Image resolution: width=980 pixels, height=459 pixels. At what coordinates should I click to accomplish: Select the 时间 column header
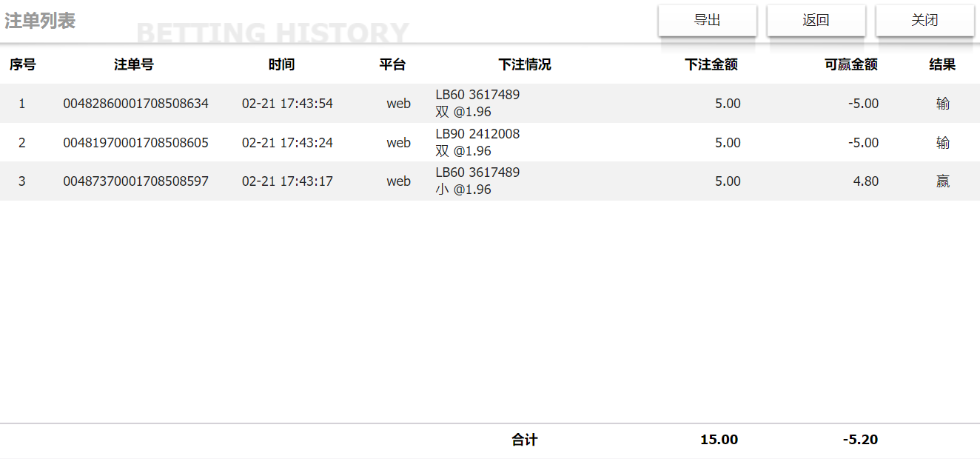281,64
